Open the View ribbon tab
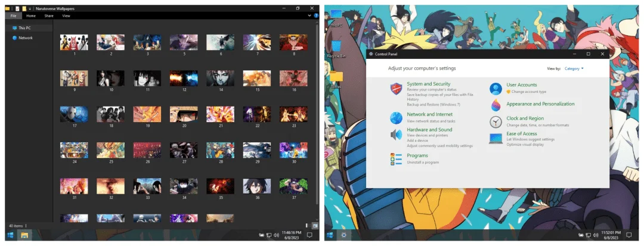Screen dimensions: 644x246 (66, 15)
